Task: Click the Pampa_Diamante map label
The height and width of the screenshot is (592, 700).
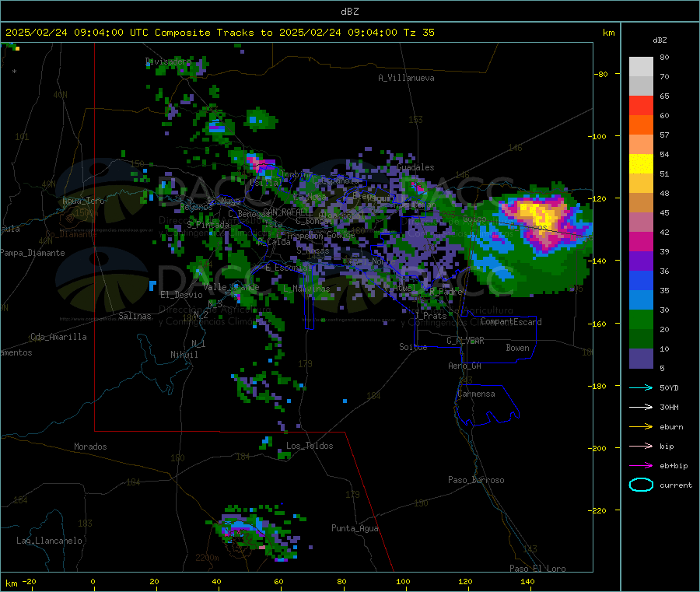Action: pyautogui.click(x=32, y=253)
